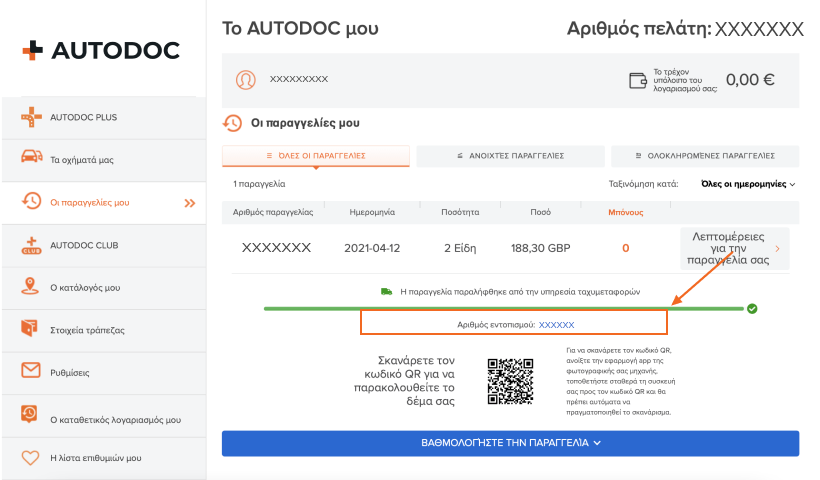Screen dimensions: 820x480
Task: Switch to ΟΛΕΣ ΟΙ ΠΑΡΑΓΓΕΛΙΕΣ tab
Action: (x=316, y=156)
